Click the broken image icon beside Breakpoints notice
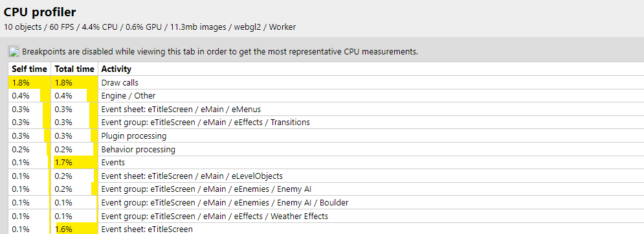This screenshot has height=234, width=644. pos(14,51)
